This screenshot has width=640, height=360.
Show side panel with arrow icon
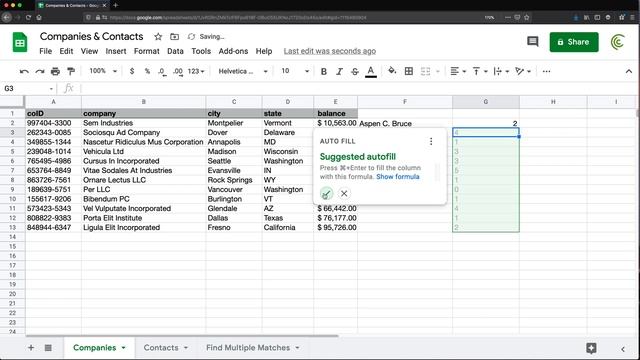point(623,349)
